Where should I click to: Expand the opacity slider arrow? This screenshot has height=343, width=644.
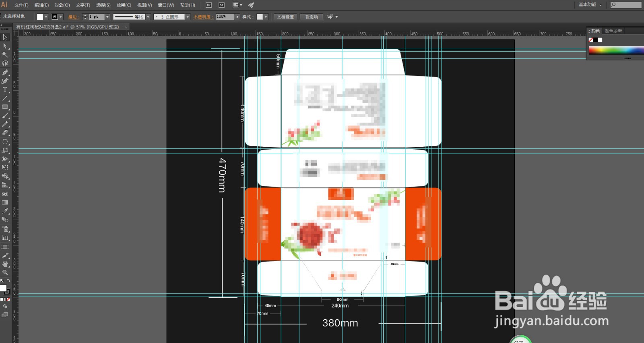click(x=237, y=17)
